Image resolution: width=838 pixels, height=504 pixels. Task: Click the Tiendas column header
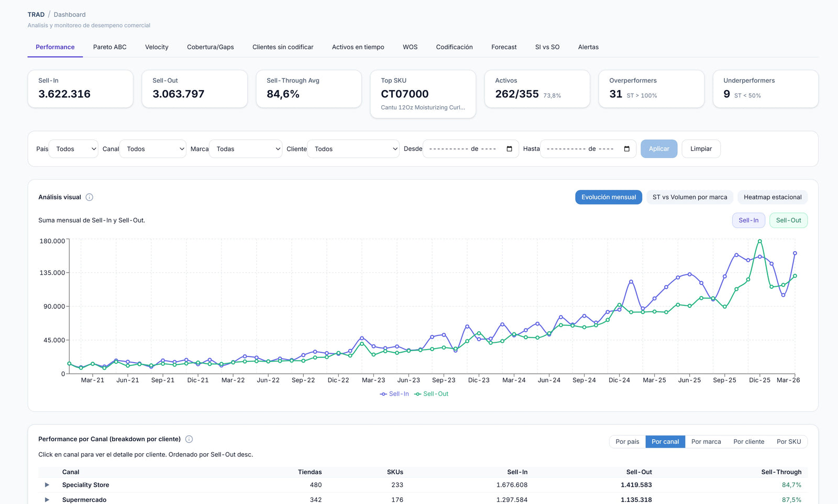point(310,472)
